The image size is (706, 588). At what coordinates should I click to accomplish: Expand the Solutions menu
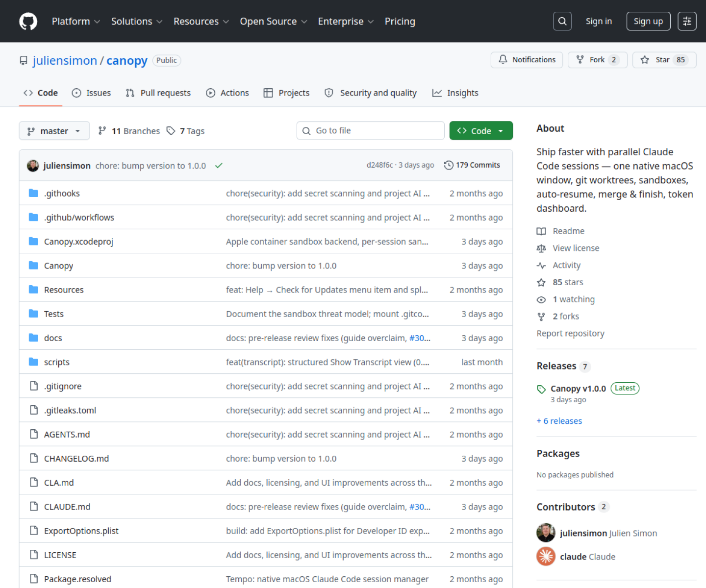[136, 22]
